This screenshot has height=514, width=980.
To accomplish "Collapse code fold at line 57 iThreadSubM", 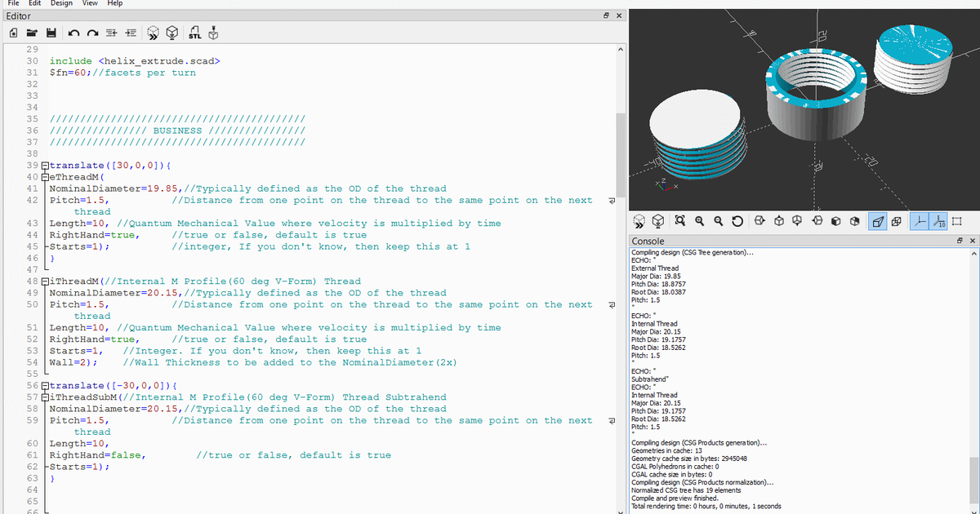I will pos(45,397).
